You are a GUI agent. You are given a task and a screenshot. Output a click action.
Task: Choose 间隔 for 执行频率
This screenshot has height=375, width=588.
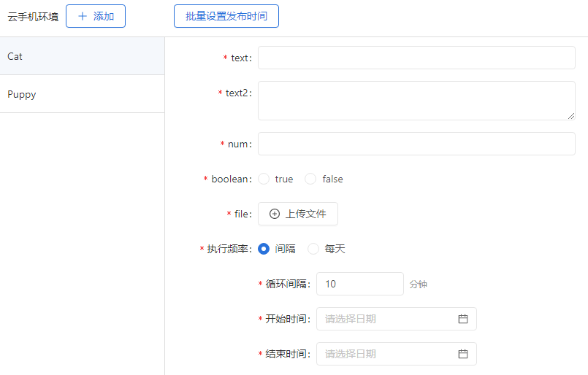click(264, 249)
